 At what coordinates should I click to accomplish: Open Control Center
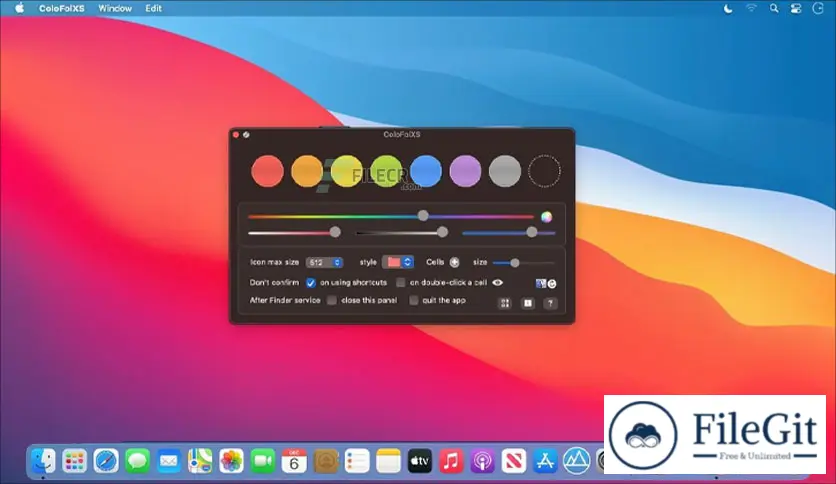tap(795, 8)
